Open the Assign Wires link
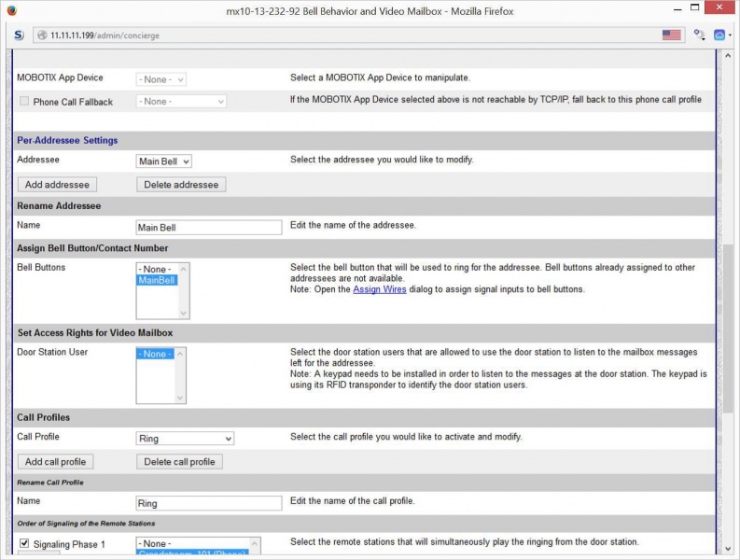Viewport: 740px width, 560px height. pos(380,289)
